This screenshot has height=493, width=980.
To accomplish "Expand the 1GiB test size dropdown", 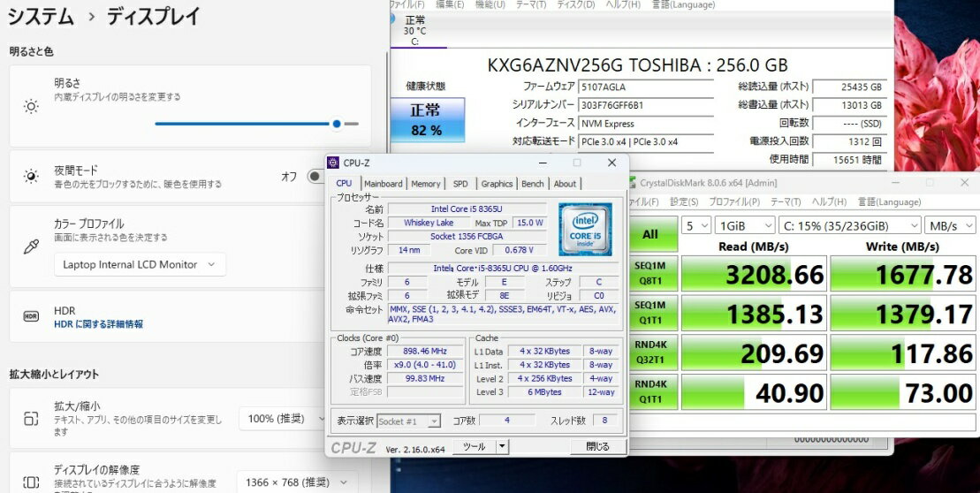I will [744, 226].
